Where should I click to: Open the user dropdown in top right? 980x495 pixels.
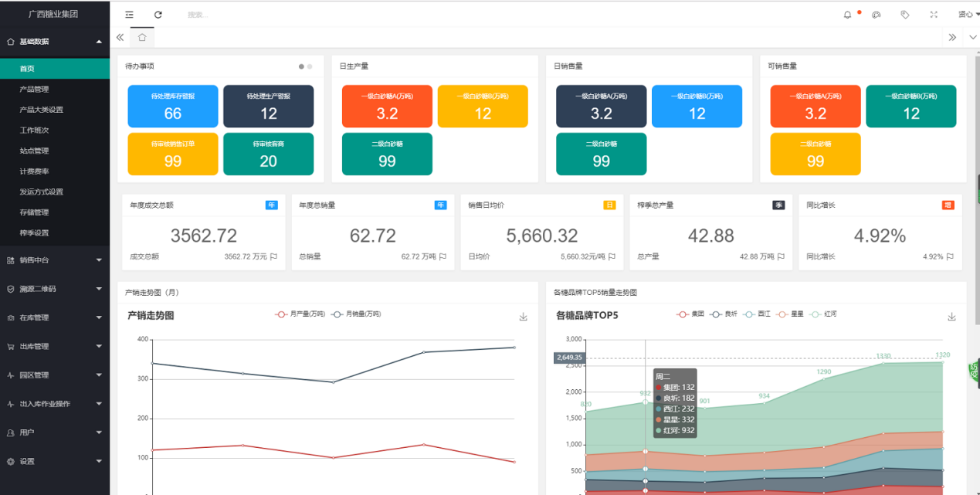pyautogui.click(x=968, y=15)
